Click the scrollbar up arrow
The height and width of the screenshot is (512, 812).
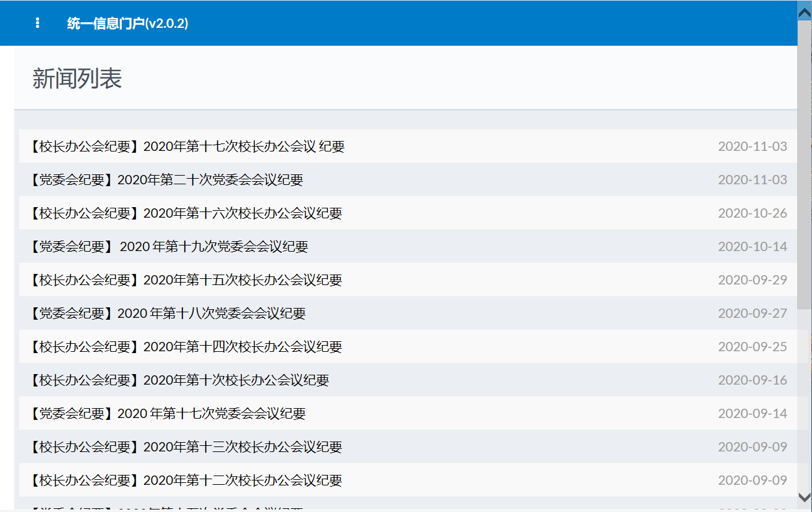click(x=805, y=11)
